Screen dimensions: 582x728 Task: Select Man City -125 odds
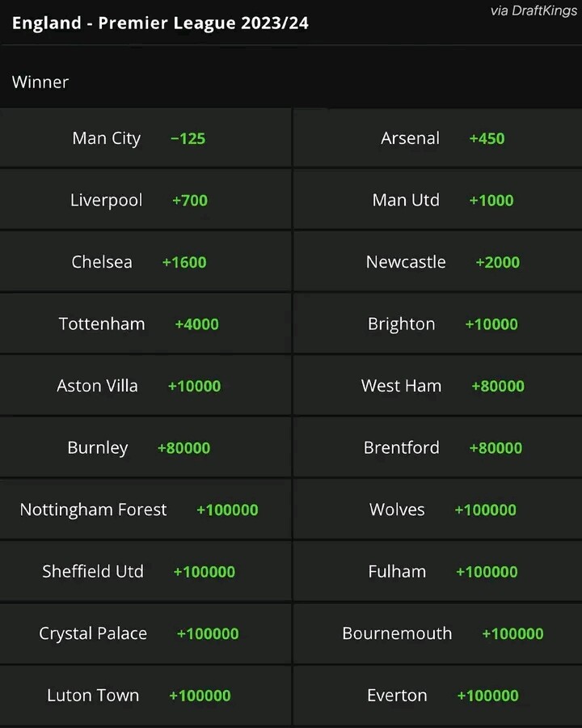point(145,138)
